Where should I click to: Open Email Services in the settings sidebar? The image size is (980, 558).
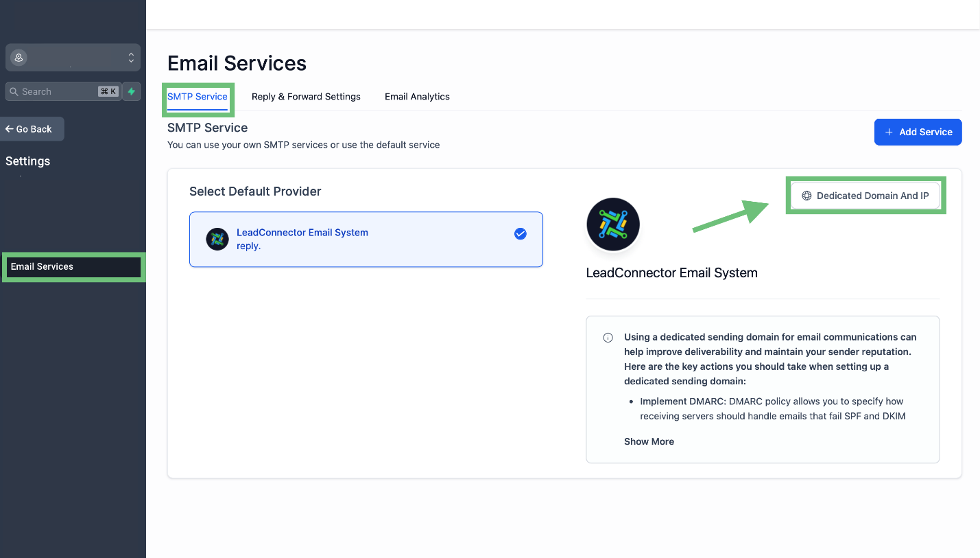coord(73,266)
